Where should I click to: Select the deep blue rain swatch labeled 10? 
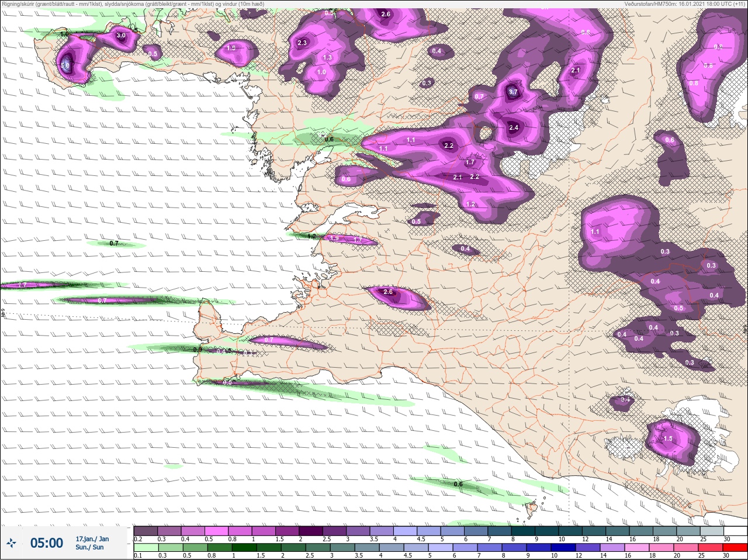point(563,548)
